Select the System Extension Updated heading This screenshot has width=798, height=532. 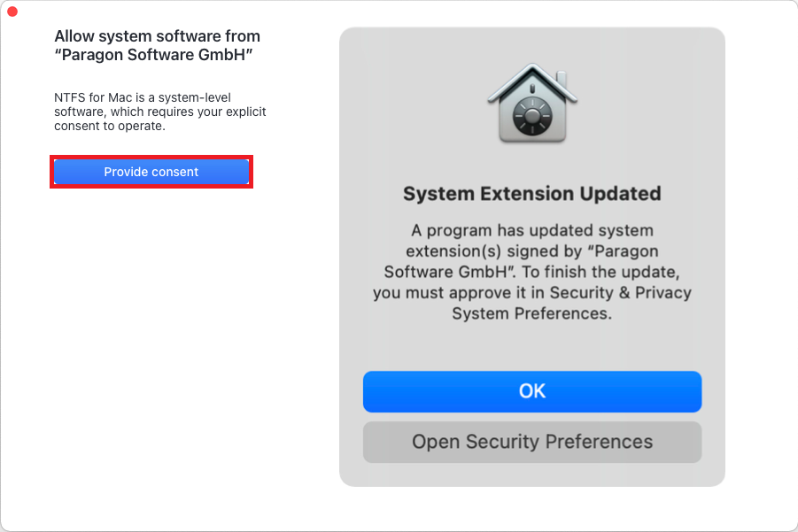pos(531,194)
